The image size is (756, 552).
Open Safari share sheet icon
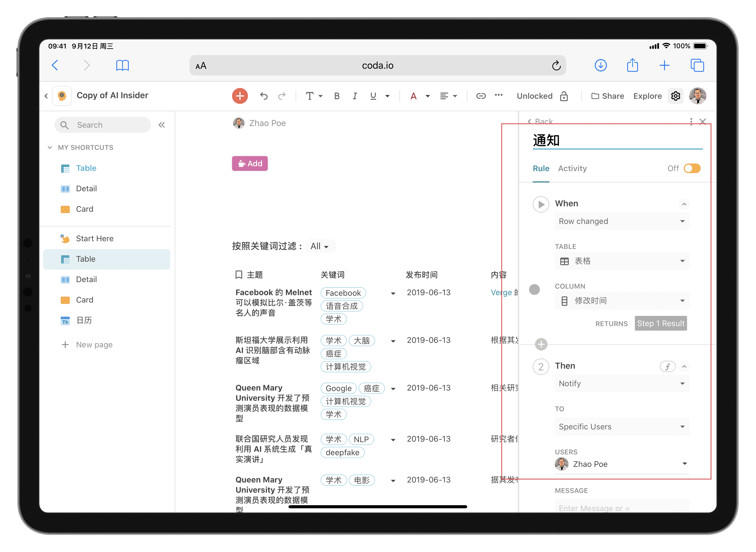click(632, 65)
